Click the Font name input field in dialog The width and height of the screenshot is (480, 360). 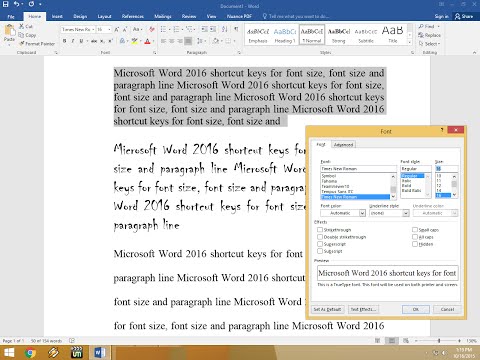358,169
